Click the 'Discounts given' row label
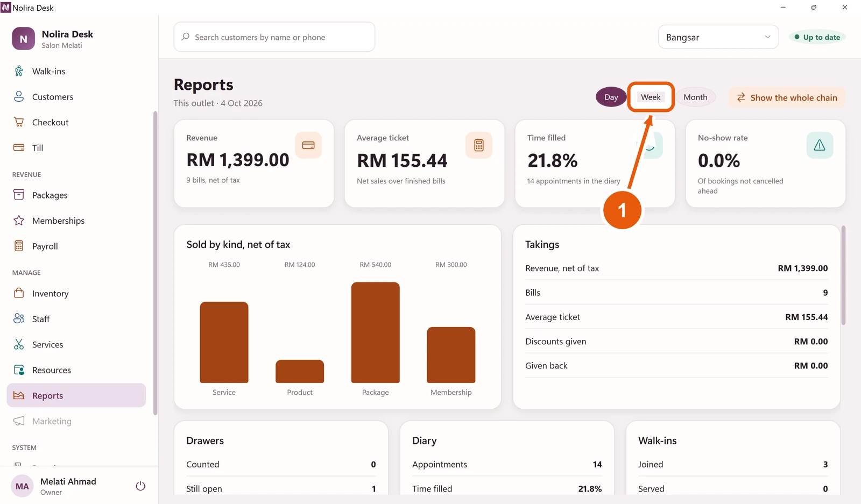 pyautogui.click(x=556, y=342)
